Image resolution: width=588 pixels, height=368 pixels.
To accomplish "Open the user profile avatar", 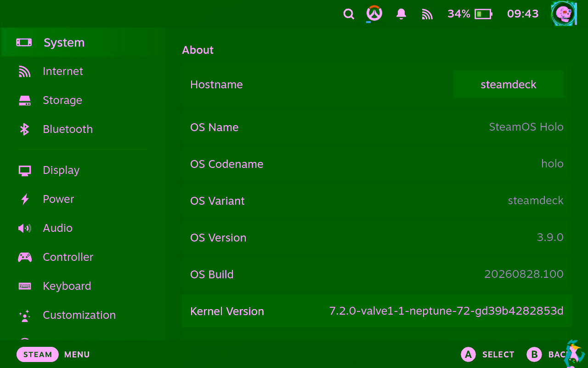I will [564, 14].
